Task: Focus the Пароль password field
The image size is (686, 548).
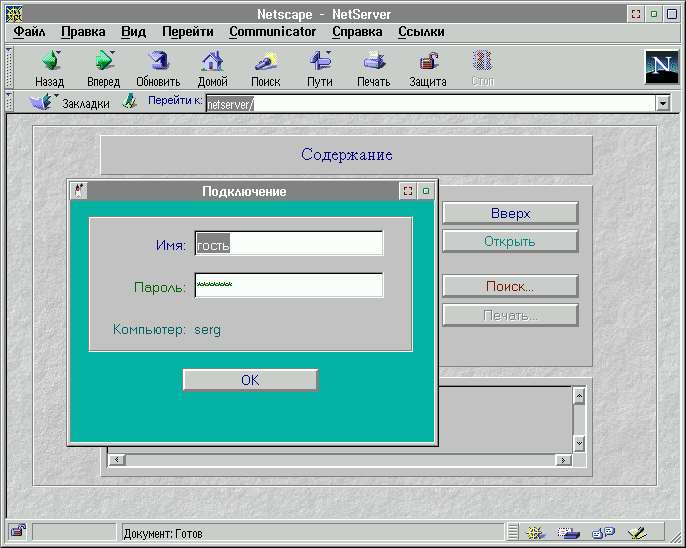Action: tap(289, 286)
